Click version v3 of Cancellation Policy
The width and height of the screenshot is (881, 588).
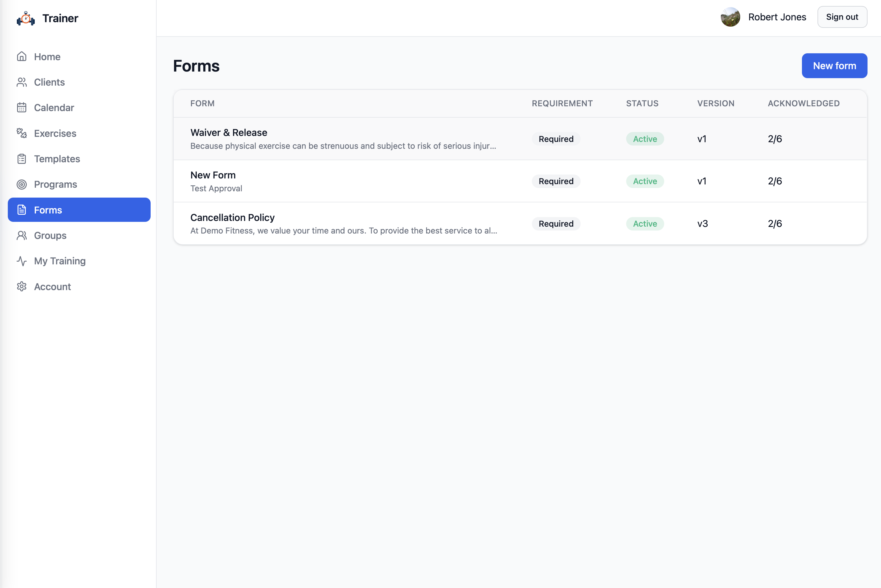[703, 224]
